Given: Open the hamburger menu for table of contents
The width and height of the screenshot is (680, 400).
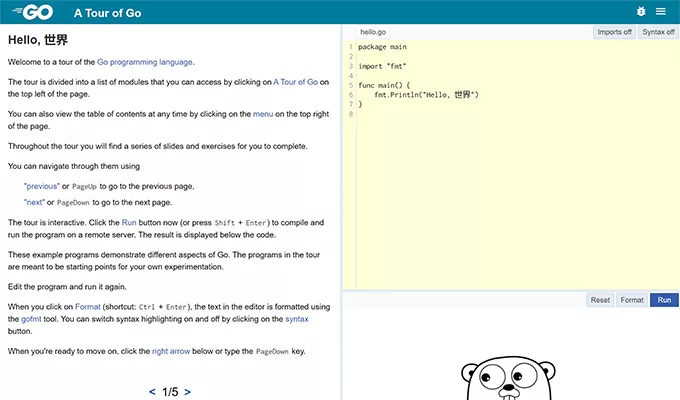Looking at the screenshot, I should [x=660, y=12].
